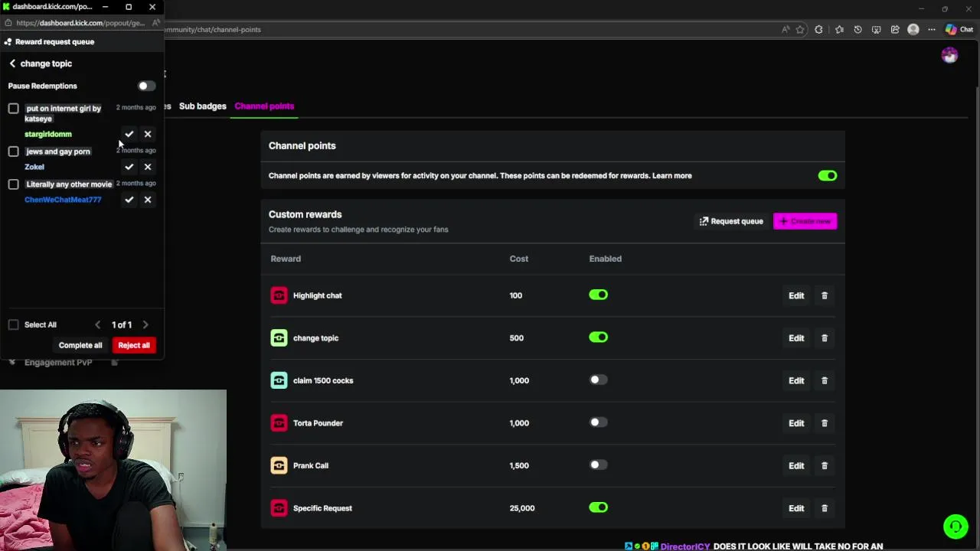
Task: Accept stargirldomm's redemption with checkmark
Action: [x=129, y=134]
